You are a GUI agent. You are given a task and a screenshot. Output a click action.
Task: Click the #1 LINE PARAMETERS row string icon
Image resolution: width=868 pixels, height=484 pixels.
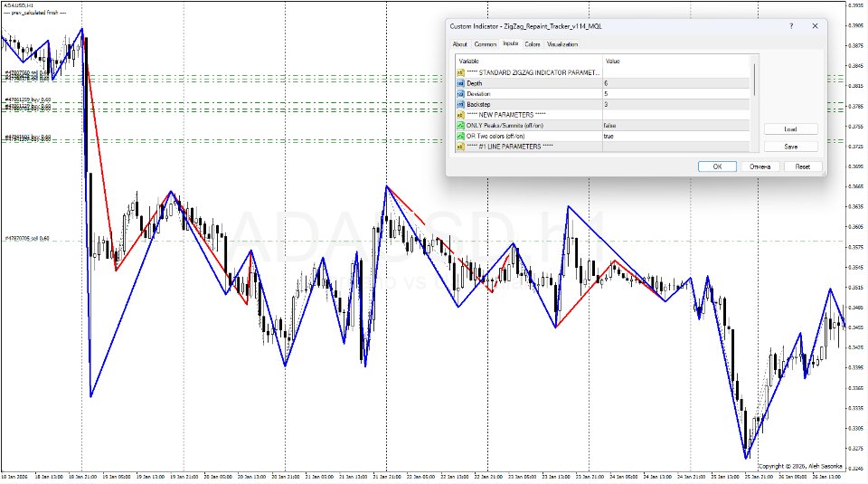[460, 147]
